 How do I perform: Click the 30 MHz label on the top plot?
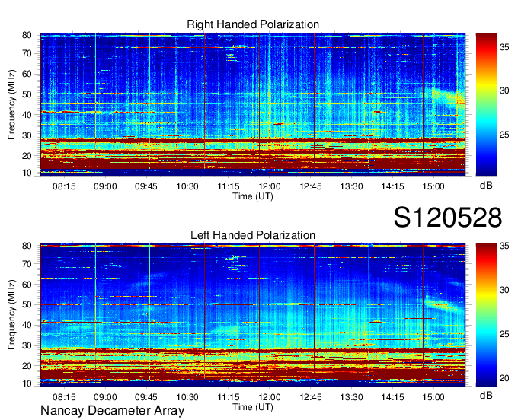[x=27, y=135]
